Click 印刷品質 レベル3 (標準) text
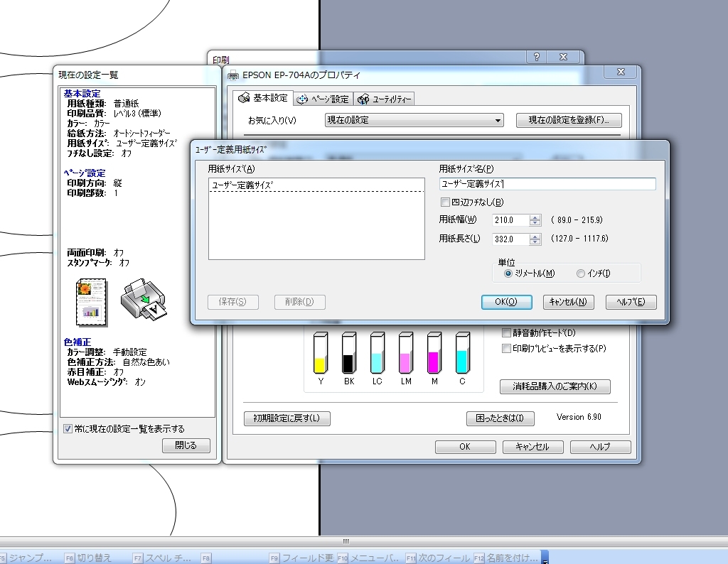This screenshot has height=564, width=728. click(x=114, y=114)
